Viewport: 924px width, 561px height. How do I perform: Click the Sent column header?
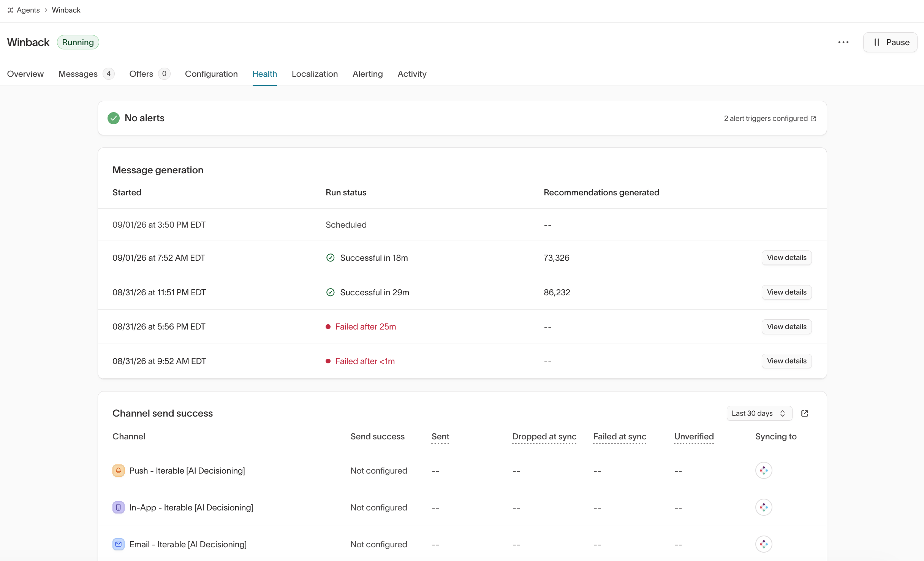(x=440, y=437)
